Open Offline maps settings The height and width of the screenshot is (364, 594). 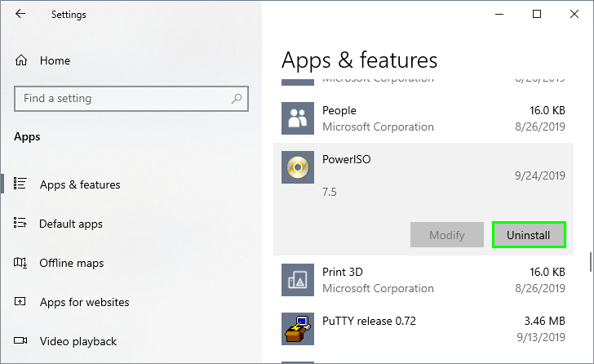click(x=71, y=263)
